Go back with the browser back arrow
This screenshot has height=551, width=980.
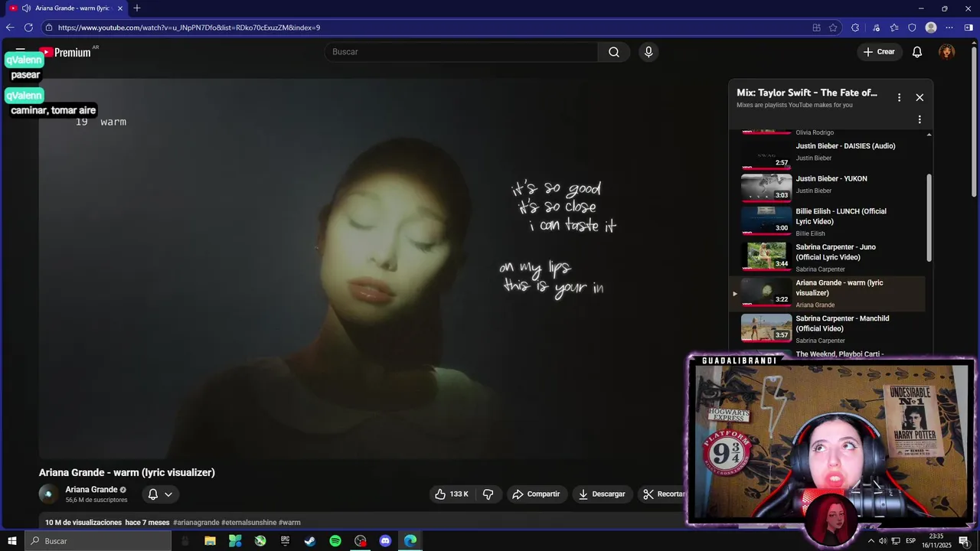[x=10, y=28]
